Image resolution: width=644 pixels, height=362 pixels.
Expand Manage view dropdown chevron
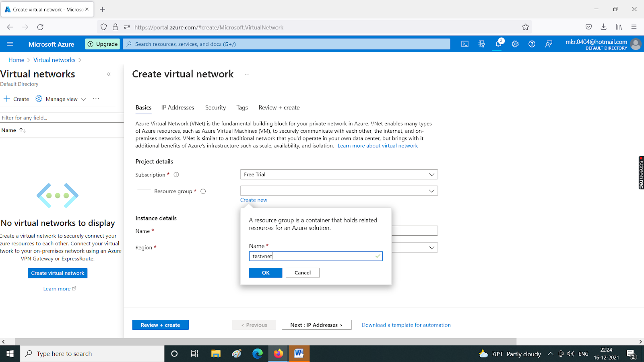click(x=83, y=99)
